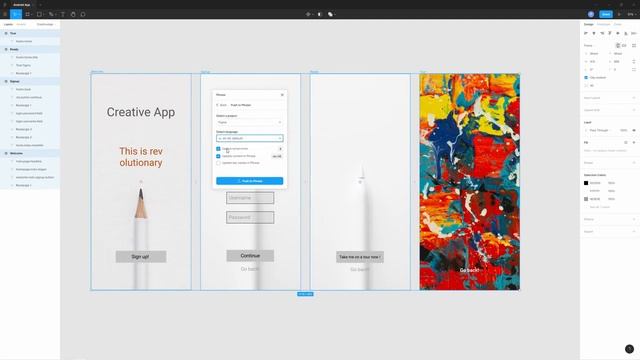The height and width of the screenshot is (360, 640).
Task: Open the pages dropdown in Layers panel
Action: click(46, 24)
